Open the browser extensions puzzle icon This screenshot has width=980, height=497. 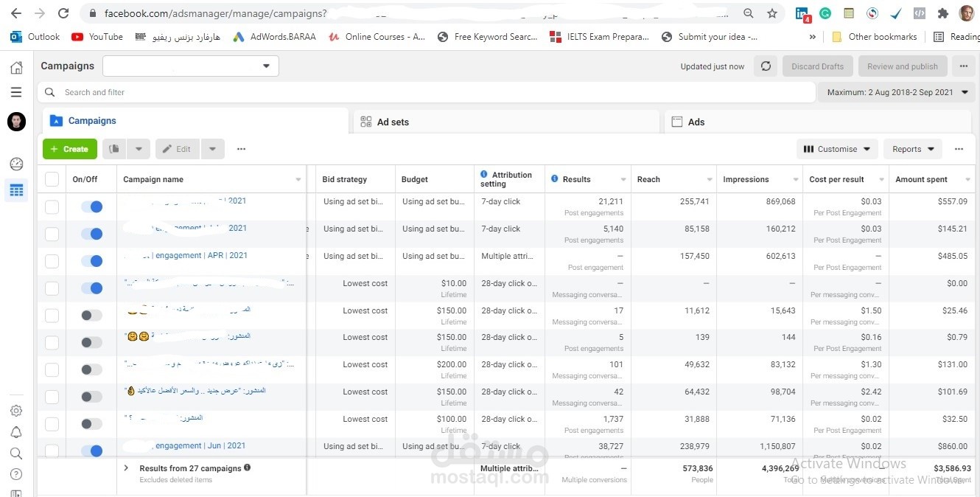[x=942, y=13]
